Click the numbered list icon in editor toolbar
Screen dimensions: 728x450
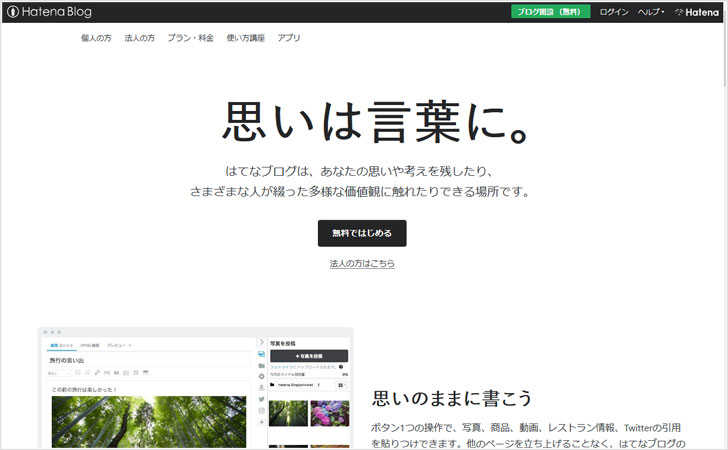point(87,373)
